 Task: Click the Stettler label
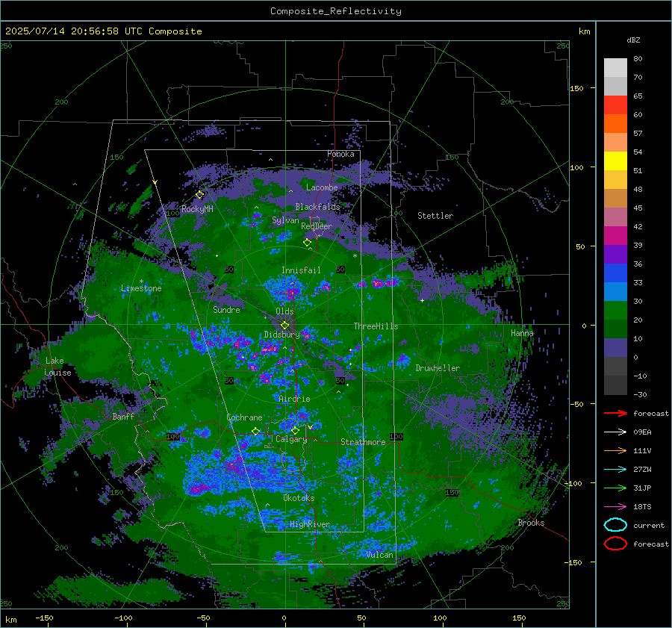click(435, 216)
